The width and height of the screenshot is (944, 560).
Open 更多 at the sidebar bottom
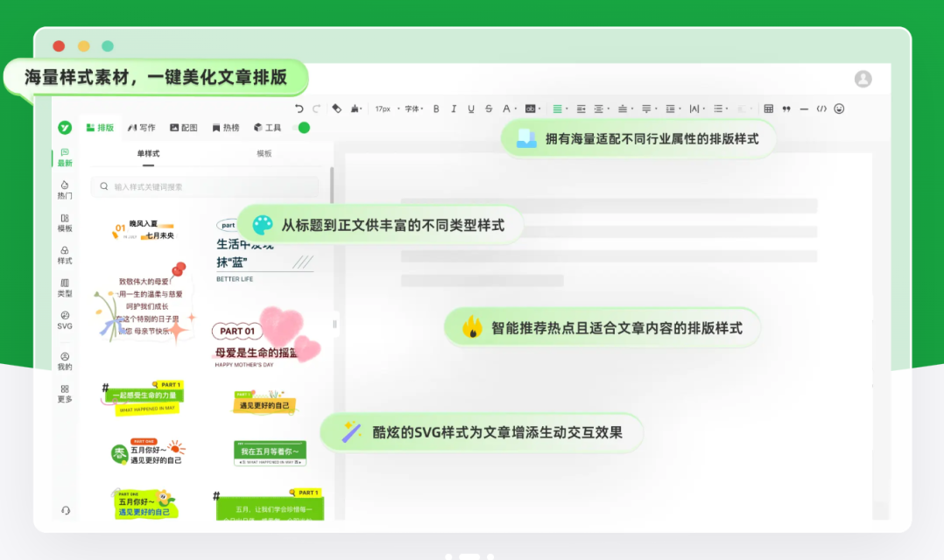[x=65, y=394]
